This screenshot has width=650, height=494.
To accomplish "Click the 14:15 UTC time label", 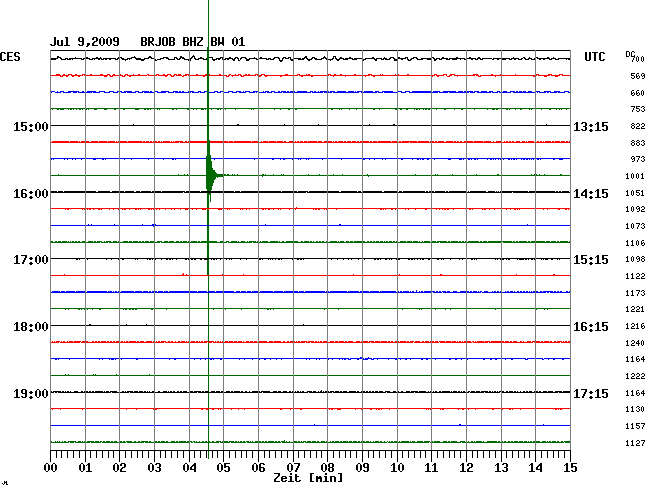I will pos(591,194).
